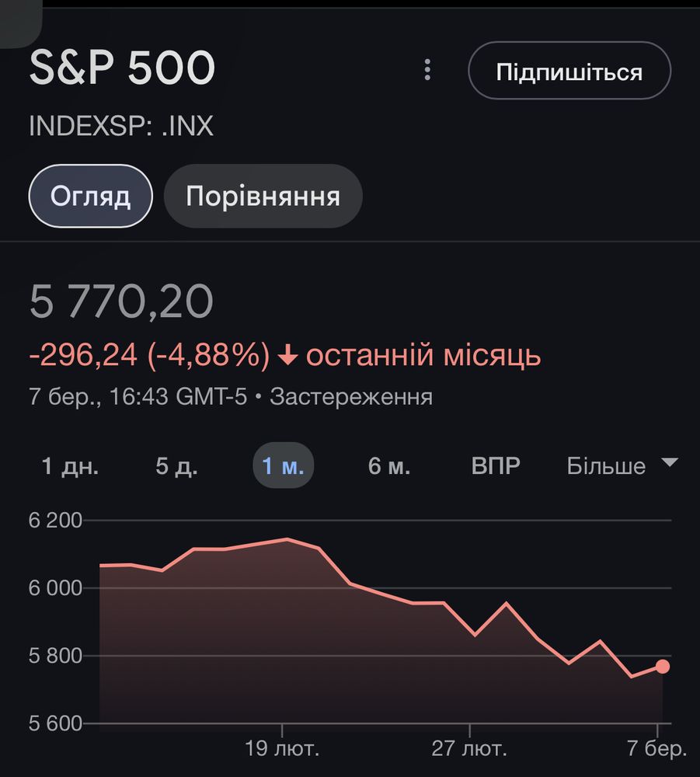Click the 7 бер. axis marker
The image size is (700, 777).
coord(657,748)
